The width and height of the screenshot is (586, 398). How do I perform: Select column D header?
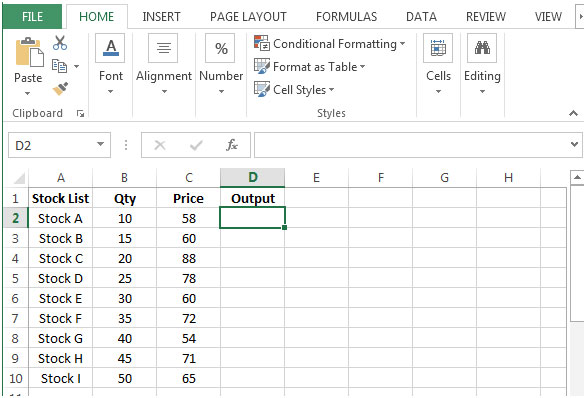pyautogui.click(x=253, y=178)
